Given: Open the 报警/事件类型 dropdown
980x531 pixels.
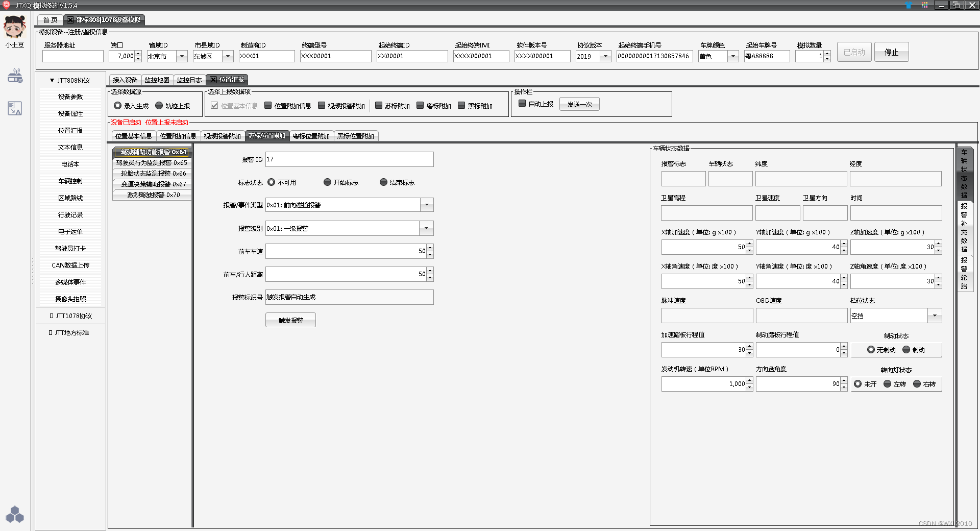Looking at the screenshot, I should [427, 205].
